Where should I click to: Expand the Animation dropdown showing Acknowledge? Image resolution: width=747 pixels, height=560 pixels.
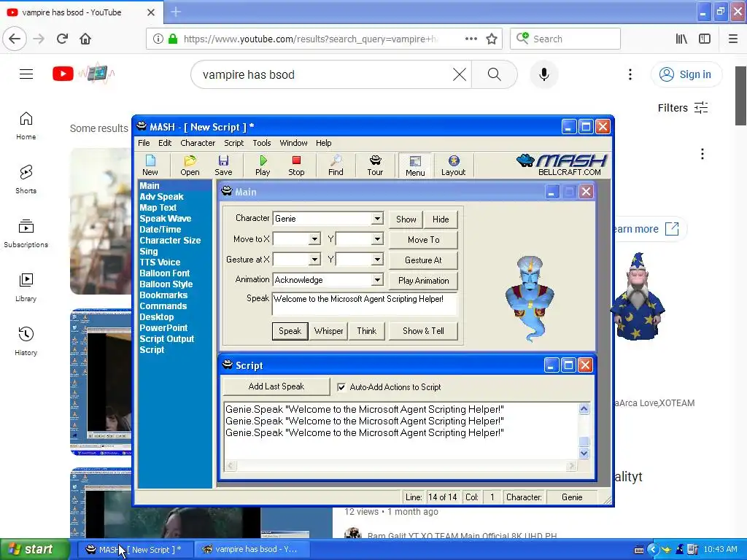click(377, 280)
